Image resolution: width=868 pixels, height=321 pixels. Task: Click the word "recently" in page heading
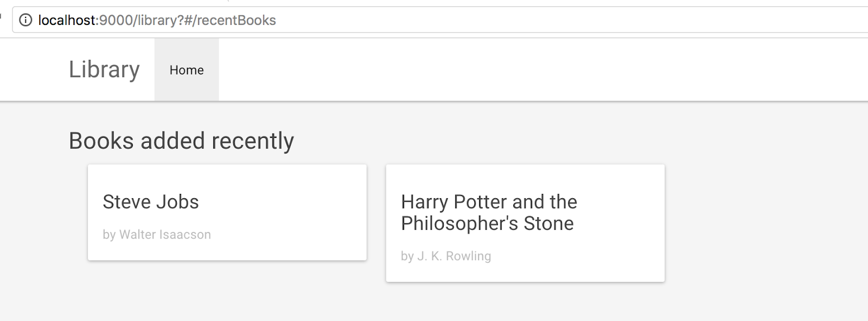point(253,141)
